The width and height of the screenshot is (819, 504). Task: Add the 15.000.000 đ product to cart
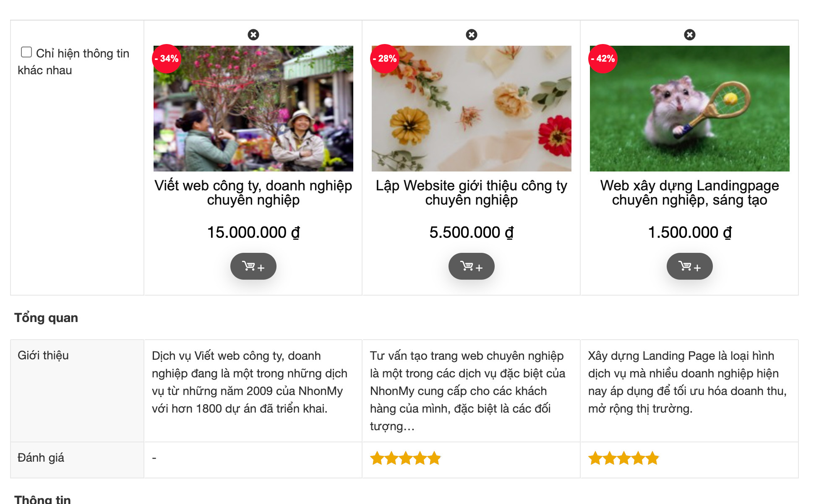point(253,266)
